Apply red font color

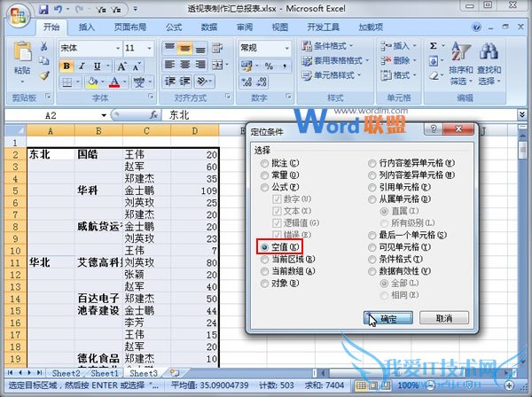[114, 82]
